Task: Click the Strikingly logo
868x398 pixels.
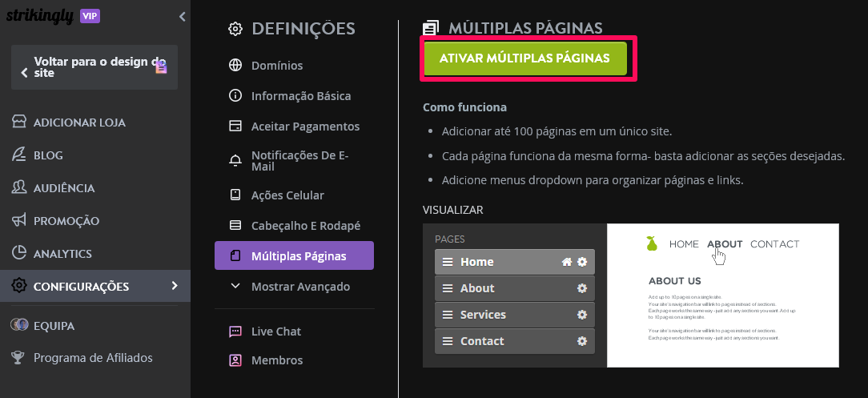Action: [x=39, y=16]
